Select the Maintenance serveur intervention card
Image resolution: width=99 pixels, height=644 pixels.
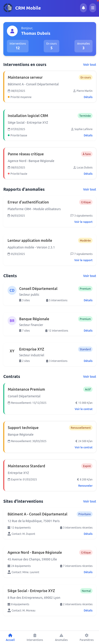[x=50, y=87]
